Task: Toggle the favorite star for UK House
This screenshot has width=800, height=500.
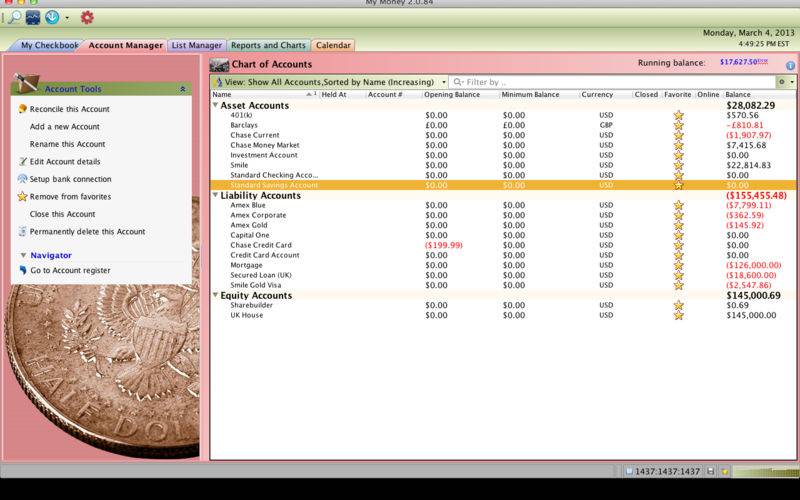Action: (678, 315)
